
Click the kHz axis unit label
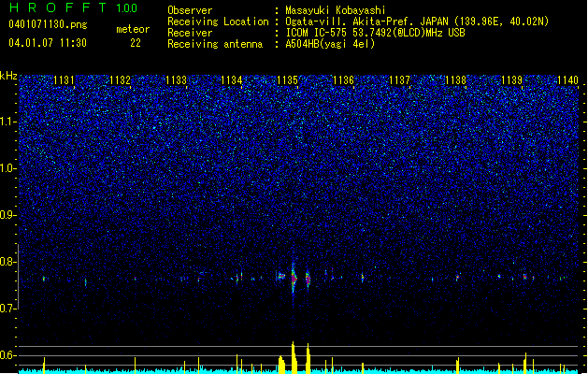coord(8,76)
